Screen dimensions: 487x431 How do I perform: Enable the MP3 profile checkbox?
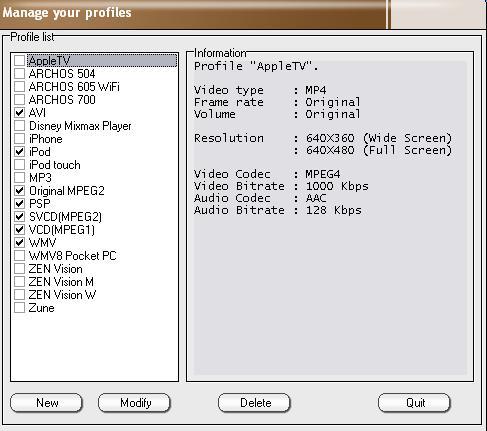click(x=19, y=178)
